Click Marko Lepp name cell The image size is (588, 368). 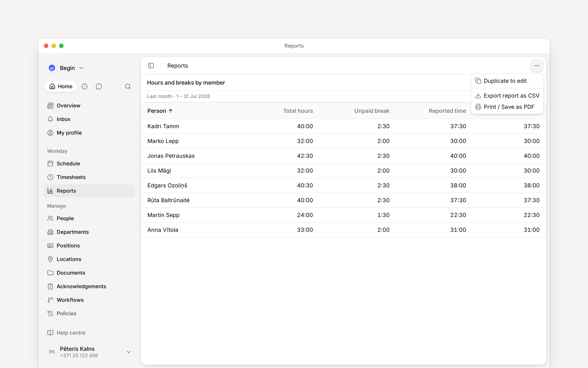coord(163,141)
